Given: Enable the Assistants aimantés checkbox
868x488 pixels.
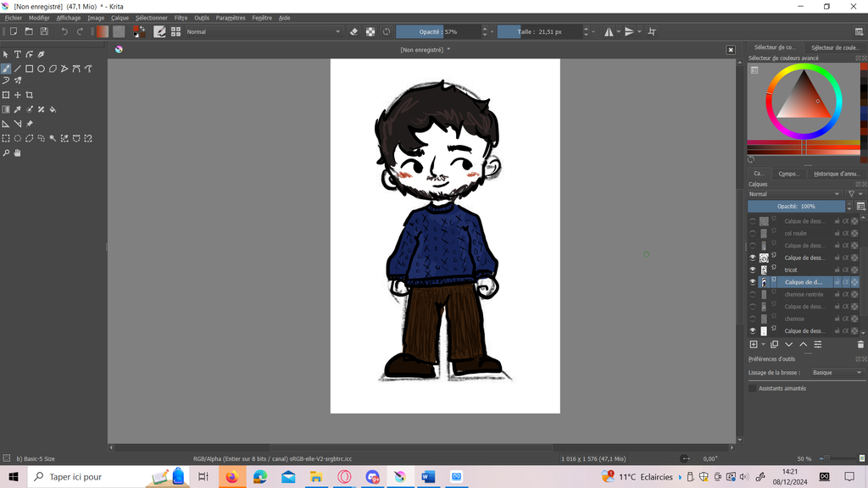Looking at the screenshot, I should click(753, 388).
